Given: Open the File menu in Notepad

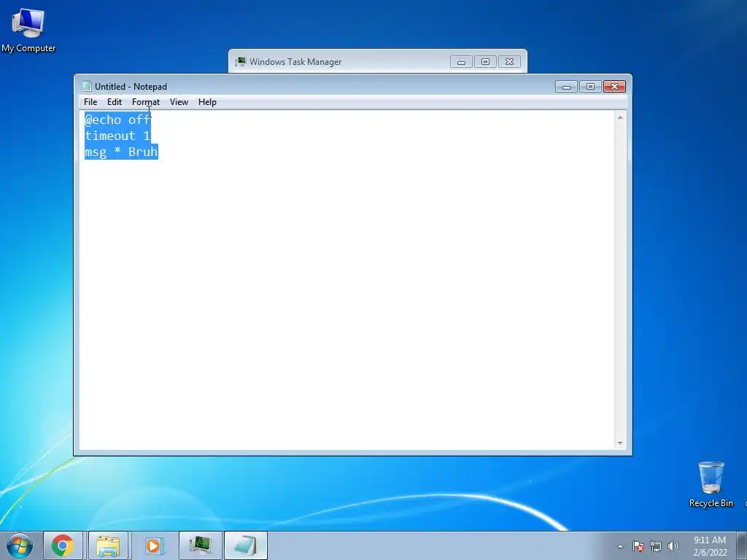Looking at the screenshot, I should [90, 102].
